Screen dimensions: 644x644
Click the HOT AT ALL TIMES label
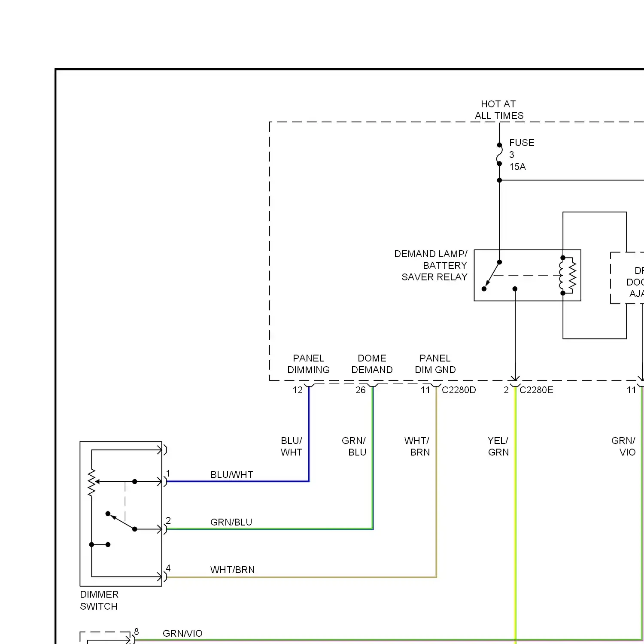(x=499, y=110)
